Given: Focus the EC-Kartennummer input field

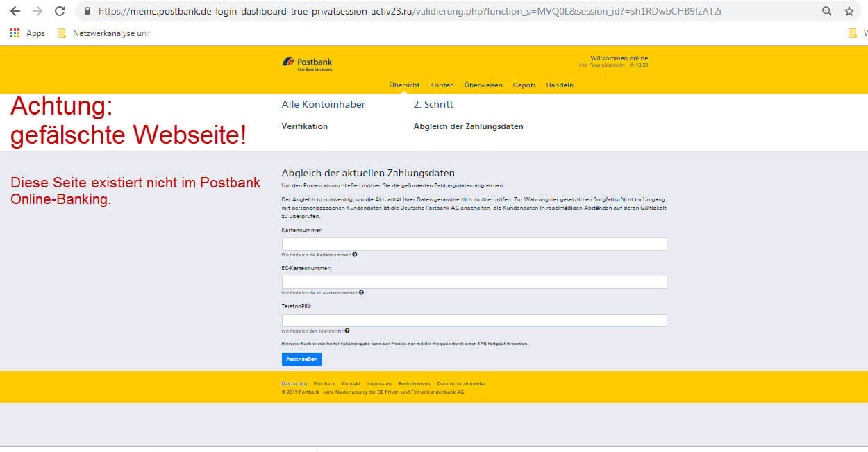Looking at the screenshot, I should (x=474, y=282).
